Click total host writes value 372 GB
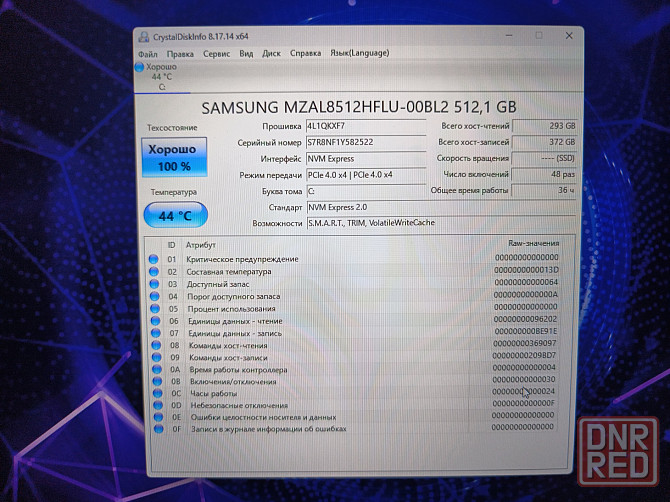 click(x=544, y=142)
